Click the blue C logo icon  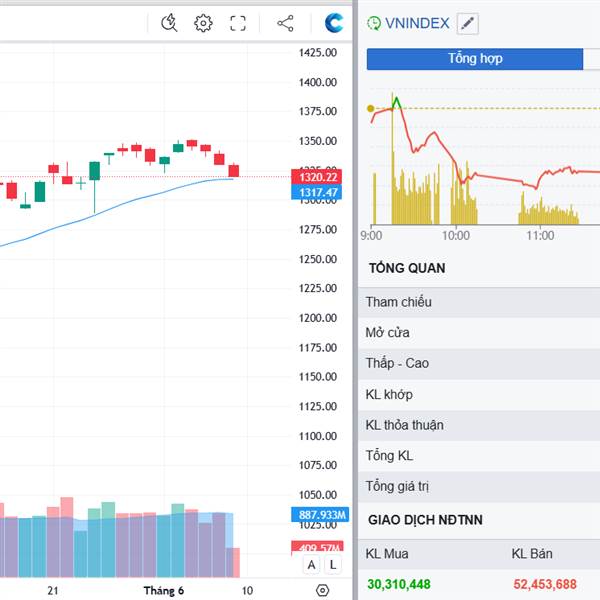(334, 23)
